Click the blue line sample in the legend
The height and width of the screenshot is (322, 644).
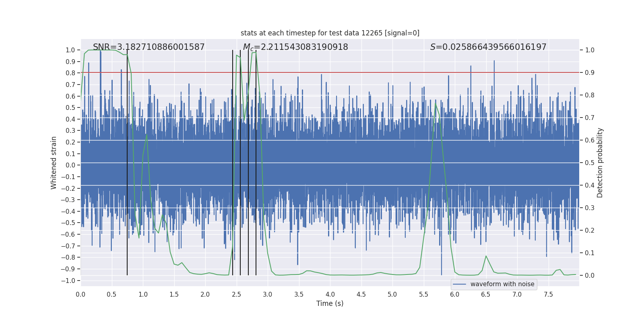[x=459, y=284]
